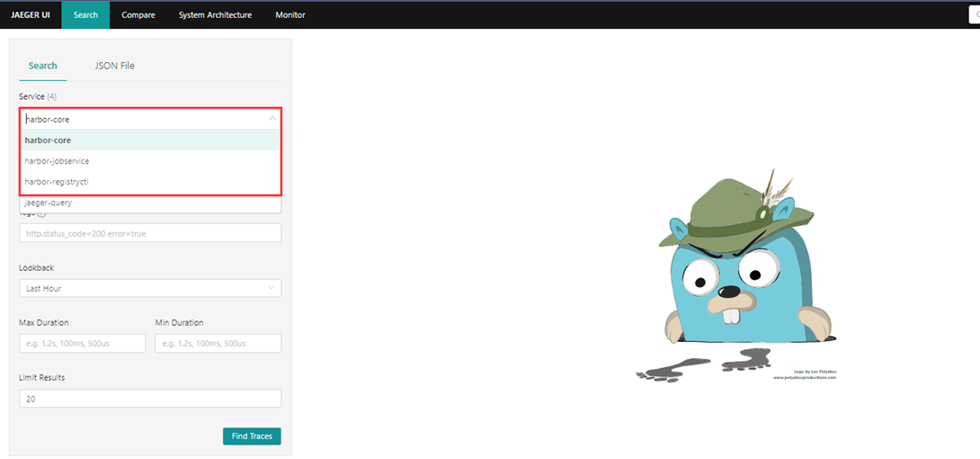980x459 pixels.
Task: Click the Jaeger gopher mascot image
Action: 736,275
